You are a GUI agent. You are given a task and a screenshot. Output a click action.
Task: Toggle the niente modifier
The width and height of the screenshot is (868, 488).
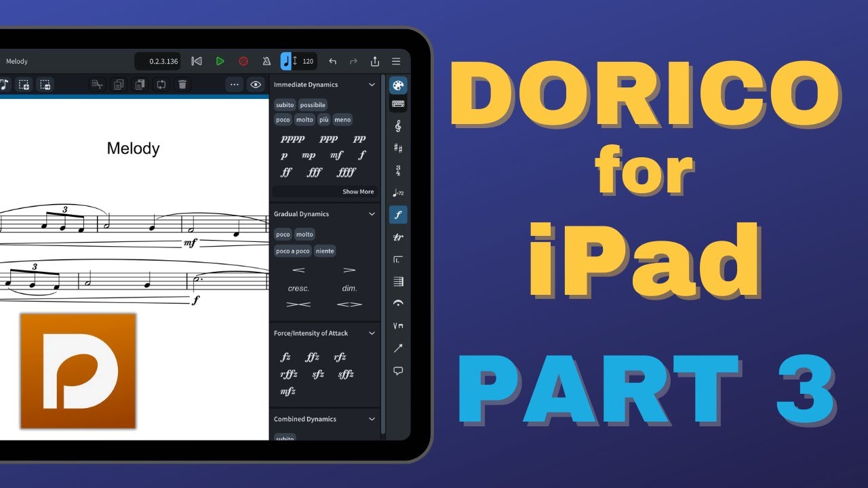click(325, 251)
